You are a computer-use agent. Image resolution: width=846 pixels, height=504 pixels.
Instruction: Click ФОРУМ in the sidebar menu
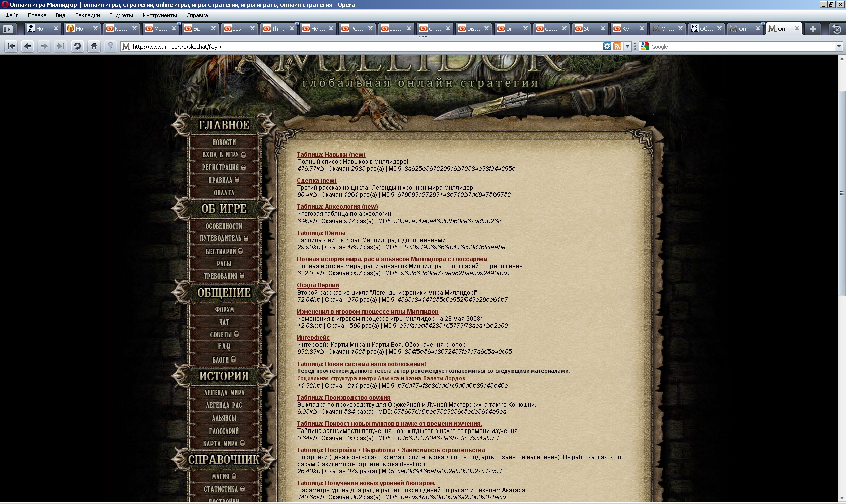point(224,310)
